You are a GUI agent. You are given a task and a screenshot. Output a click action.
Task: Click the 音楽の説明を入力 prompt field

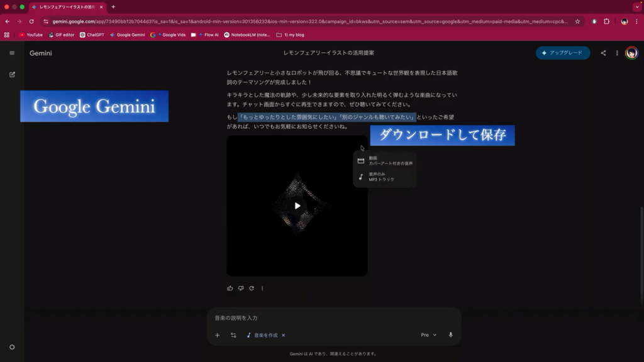pyautogui.click(x=333, y=318)
